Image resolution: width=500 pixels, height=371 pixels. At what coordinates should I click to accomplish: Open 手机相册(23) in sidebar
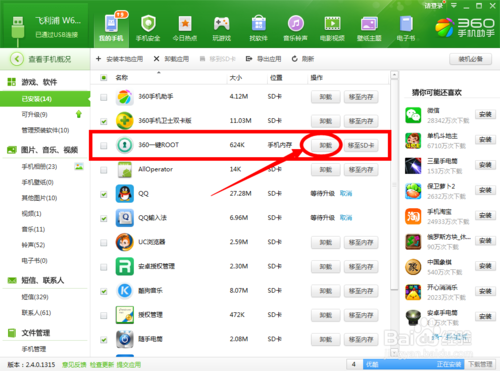tap(39, 166)
